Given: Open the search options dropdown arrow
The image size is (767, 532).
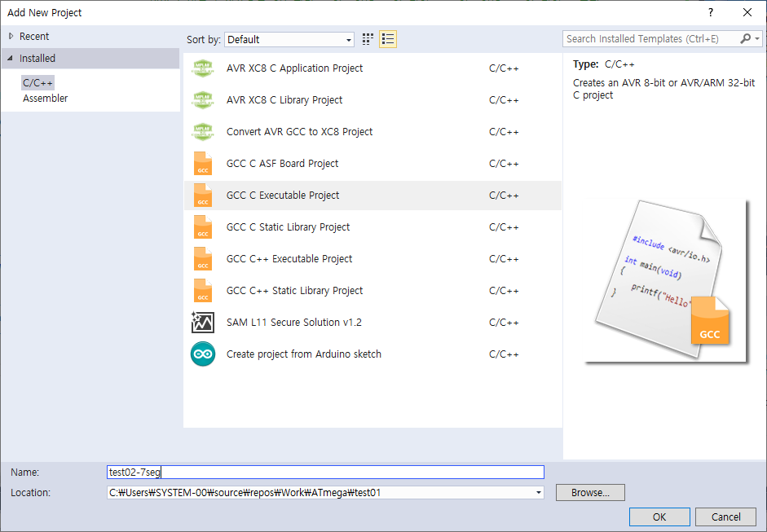Looking at the screenshot, I should (757, 38).
